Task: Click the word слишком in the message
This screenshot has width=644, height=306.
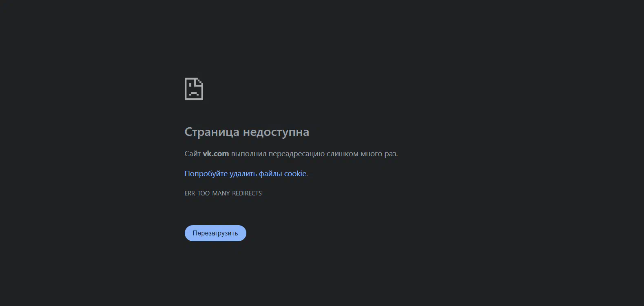Action: tap(343, 154)
